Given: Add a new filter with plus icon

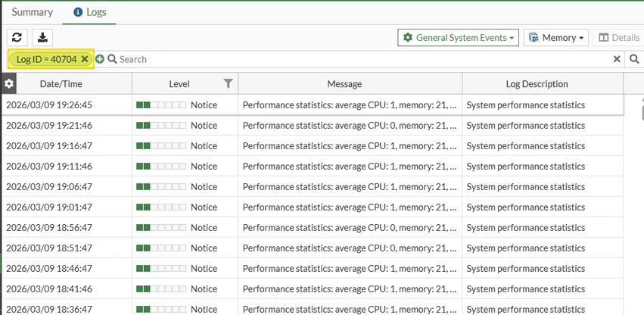Looking at the screenshot, I should coord(99,59).
